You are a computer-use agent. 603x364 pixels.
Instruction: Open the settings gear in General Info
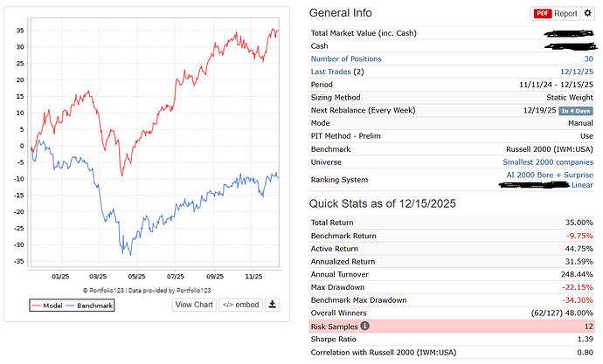click(589, 14)
